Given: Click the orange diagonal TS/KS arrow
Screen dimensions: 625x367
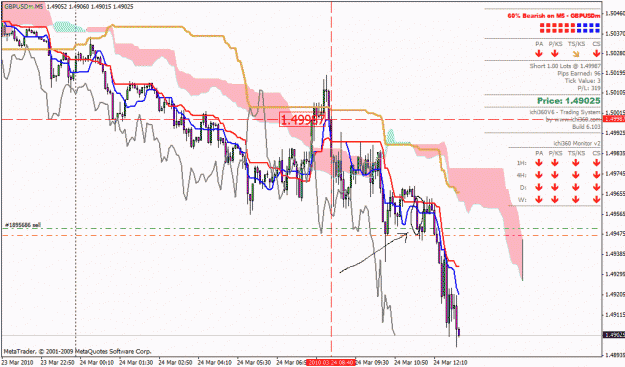Looking at the screenshot, I should [576, 54].
